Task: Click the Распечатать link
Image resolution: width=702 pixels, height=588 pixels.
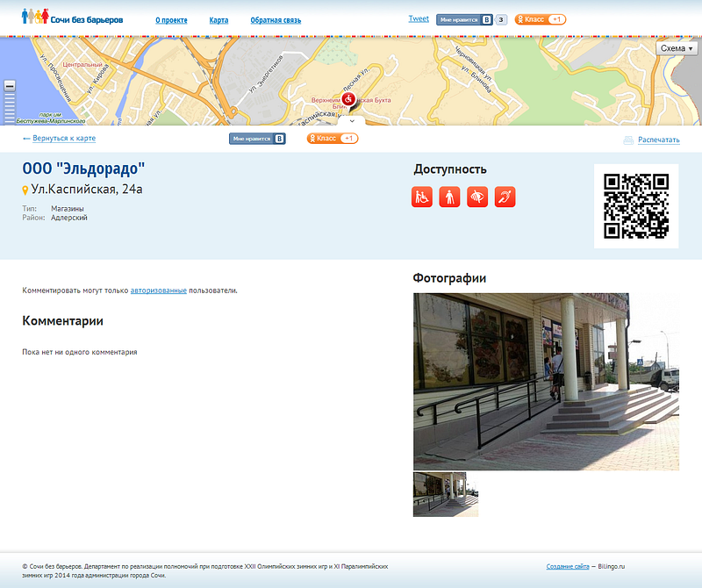Action: pyautogui.click(x=659, y=140)
